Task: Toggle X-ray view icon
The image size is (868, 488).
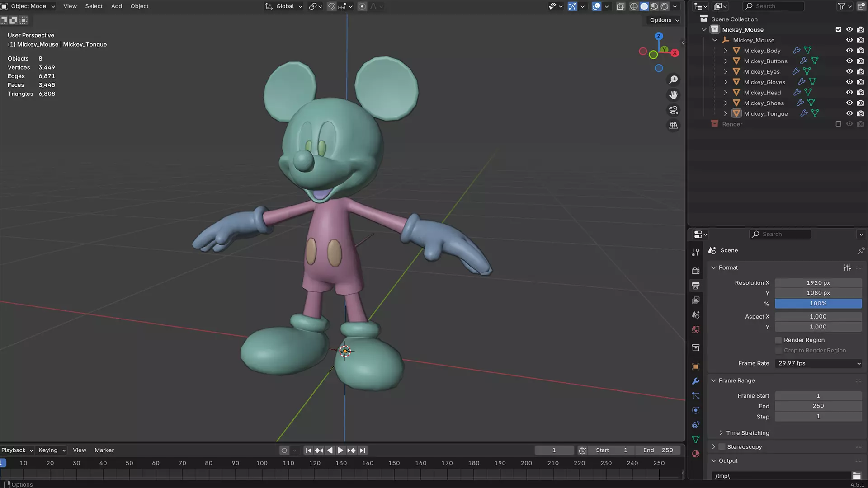Action: click(x=620, y=6)
